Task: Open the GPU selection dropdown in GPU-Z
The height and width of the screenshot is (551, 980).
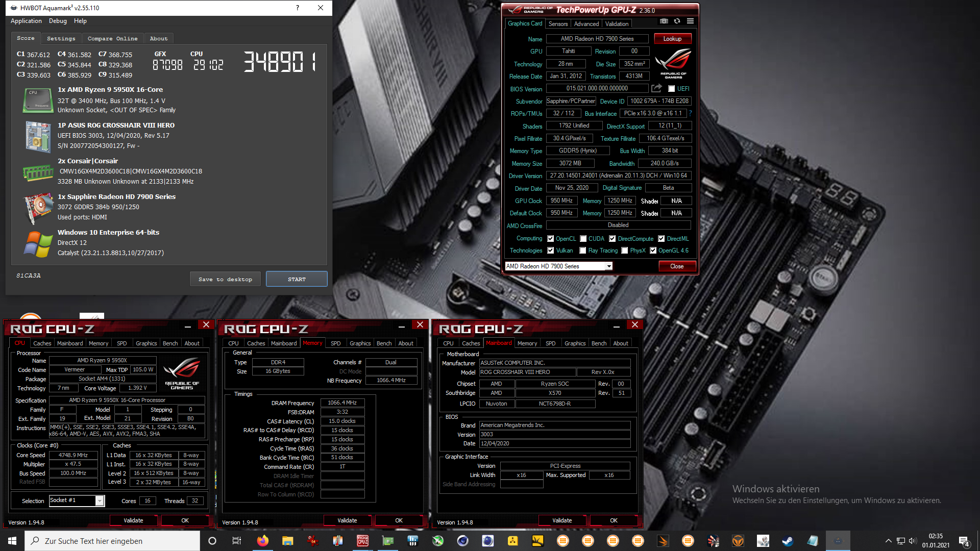Action: 558,266
